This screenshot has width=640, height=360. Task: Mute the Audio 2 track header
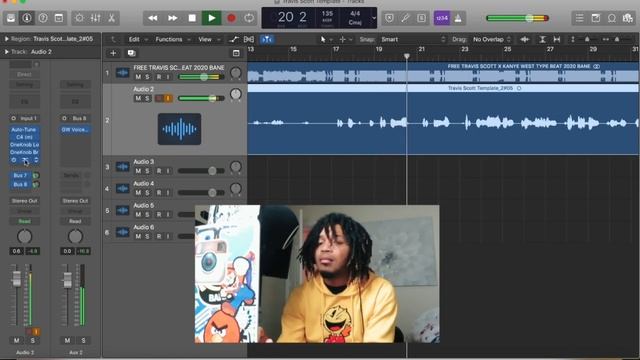click(138, 98)
